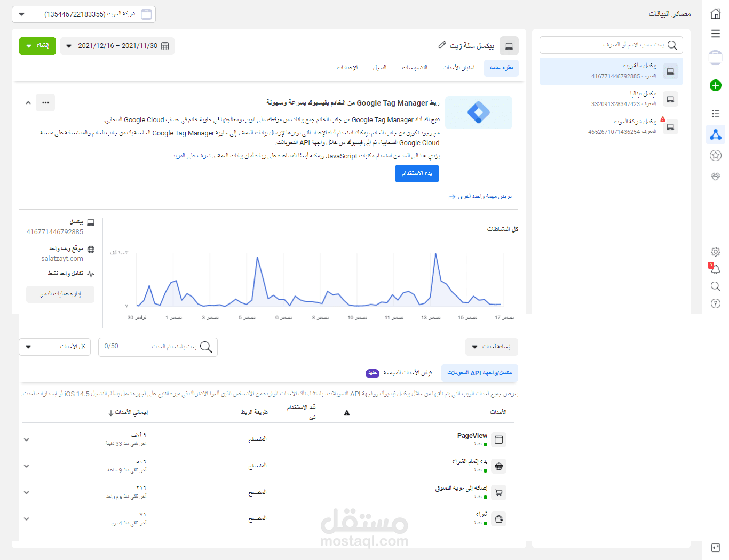This screenshot has height=560, width=729.
Task: Open the settings gear sidebar icon
Action: pos(716,252)
